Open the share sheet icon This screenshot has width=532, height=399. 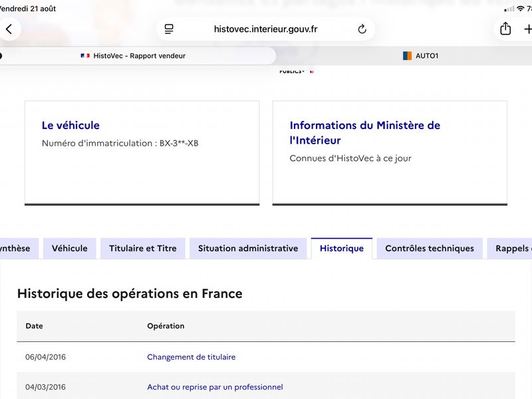[505, 29]
